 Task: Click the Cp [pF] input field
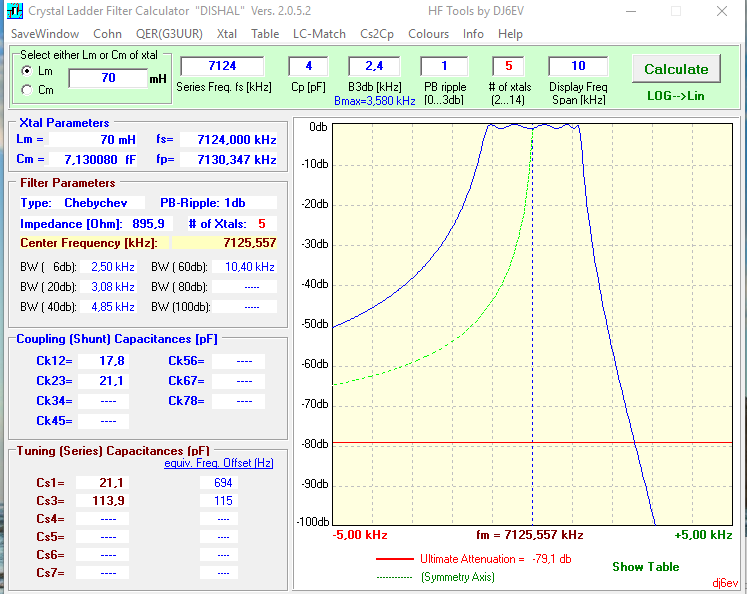(308, 66)
